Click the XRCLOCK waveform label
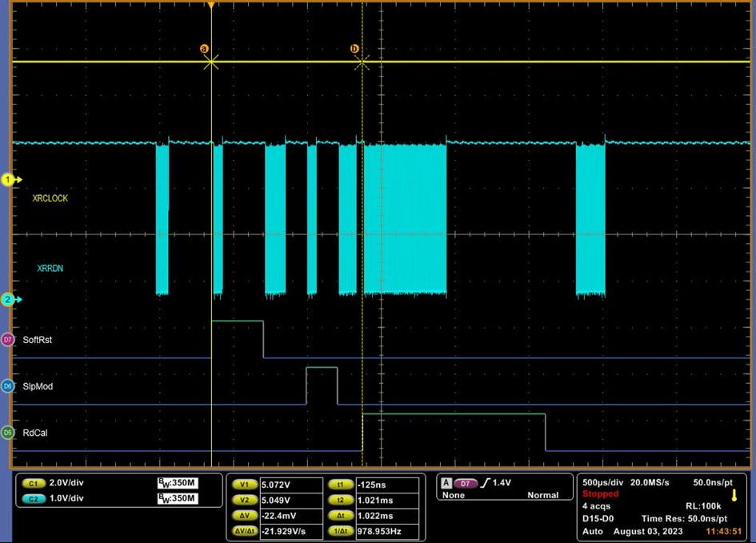 point(50,198)
